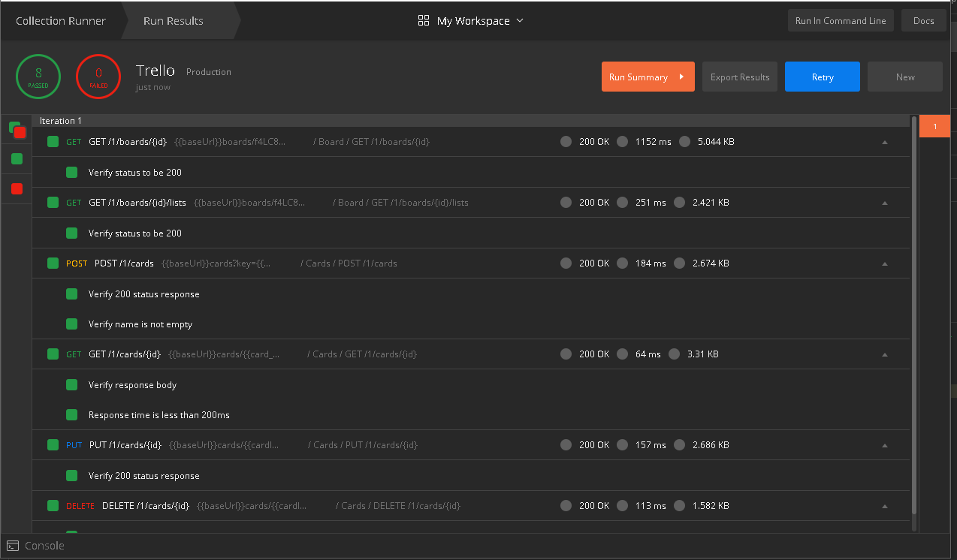Click the green passed tests circle
Image resolution: width=957 pixels, height=560 pixels.
pyautogui.click(x=38, y=77)
